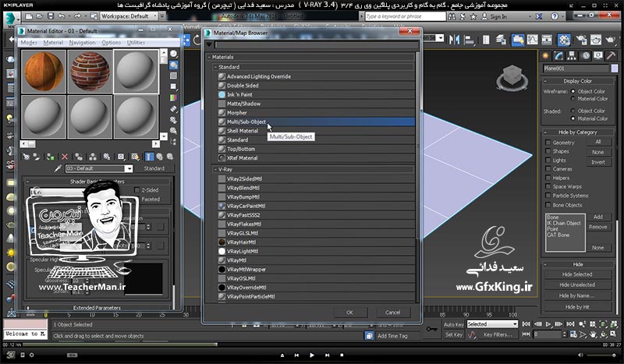
Task: Select wireframe Object Color radio
Action: 573,91
